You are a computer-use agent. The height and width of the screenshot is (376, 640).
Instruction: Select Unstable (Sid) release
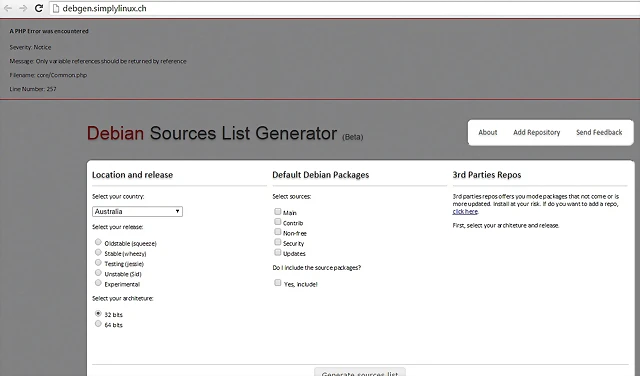tap(98, 273)
